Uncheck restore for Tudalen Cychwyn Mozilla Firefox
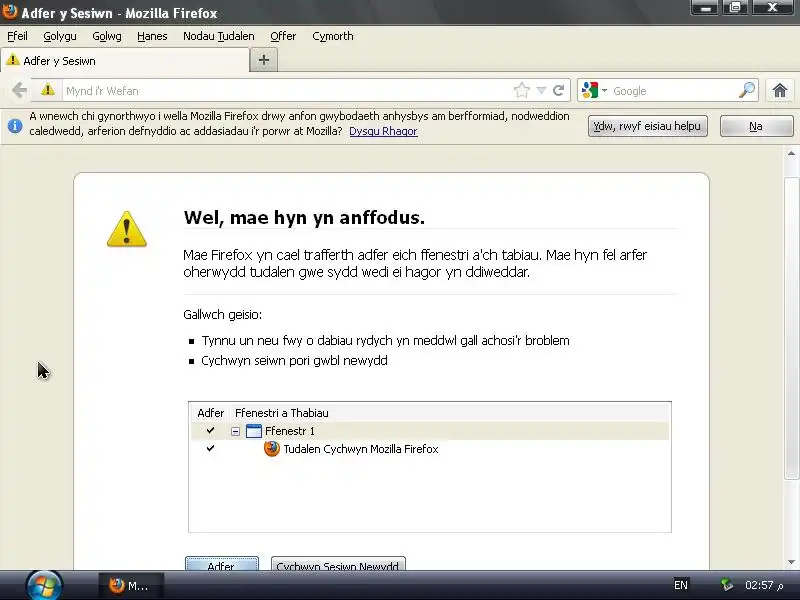Image resolution: width=800 pixels, height=600 pixels. tap(210, 448)
